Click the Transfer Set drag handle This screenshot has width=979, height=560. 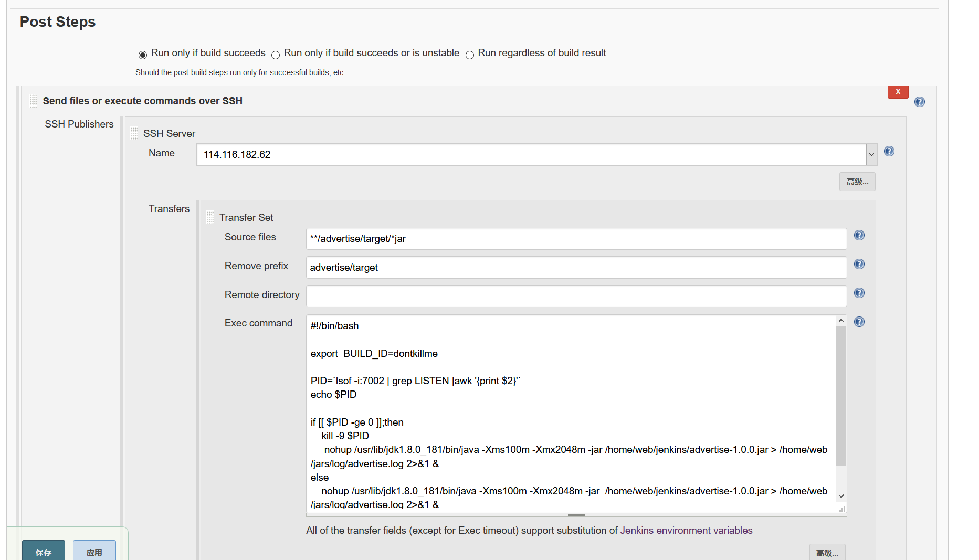(x=210, y=217)
